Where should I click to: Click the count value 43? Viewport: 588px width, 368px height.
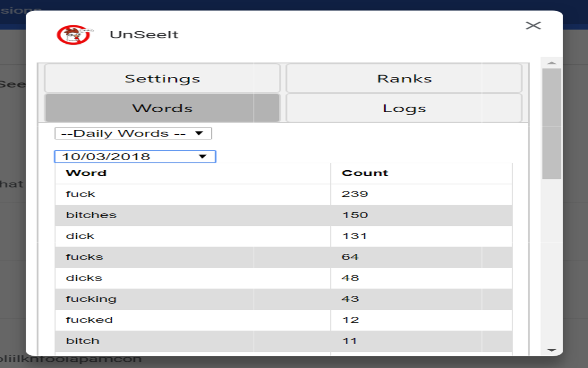click(x=350, y=299)
